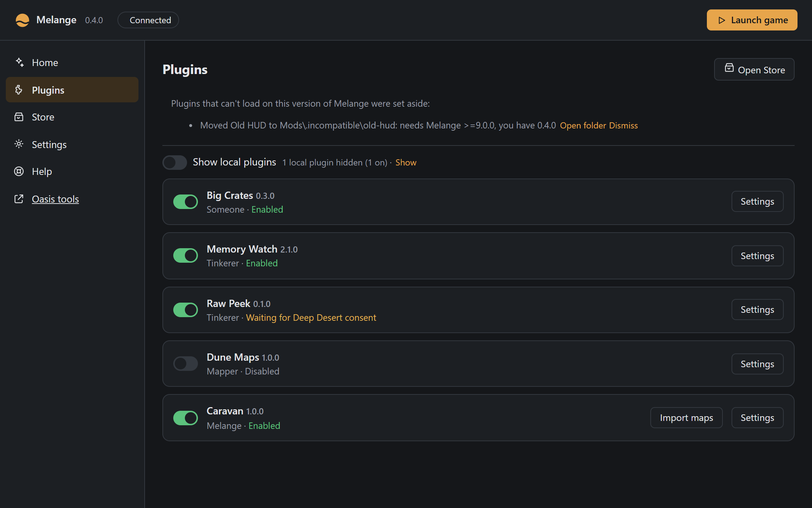Click the 'Mapper · Disabled' status line
812x508 pixels.
tap(243, 371)
